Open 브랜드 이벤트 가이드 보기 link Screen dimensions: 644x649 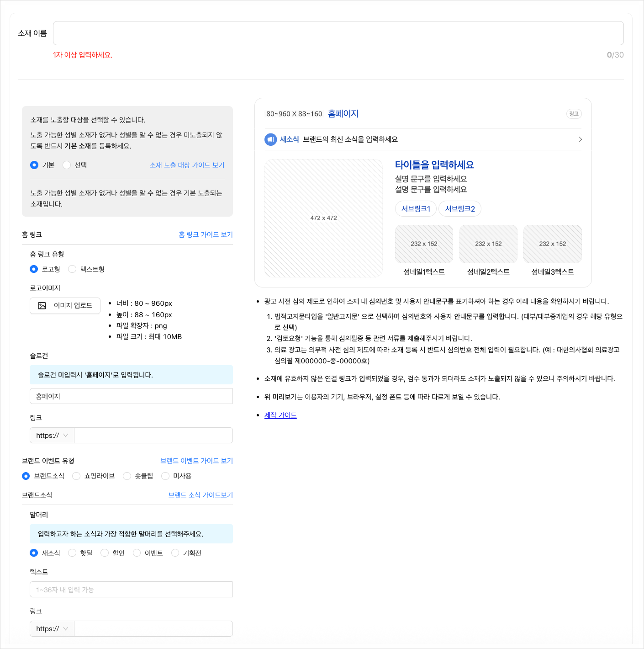(196, 461)
